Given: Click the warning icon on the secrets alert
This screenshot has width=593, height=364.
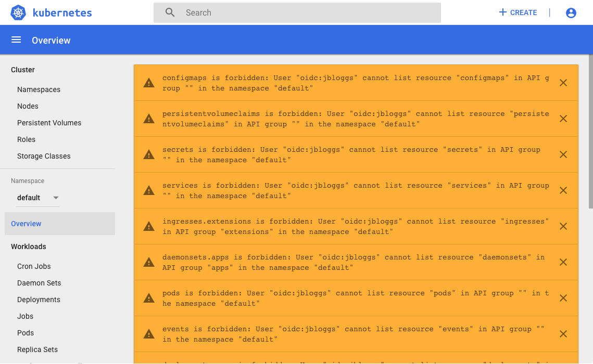Looking at the screenshot, I should pos(149,154).
